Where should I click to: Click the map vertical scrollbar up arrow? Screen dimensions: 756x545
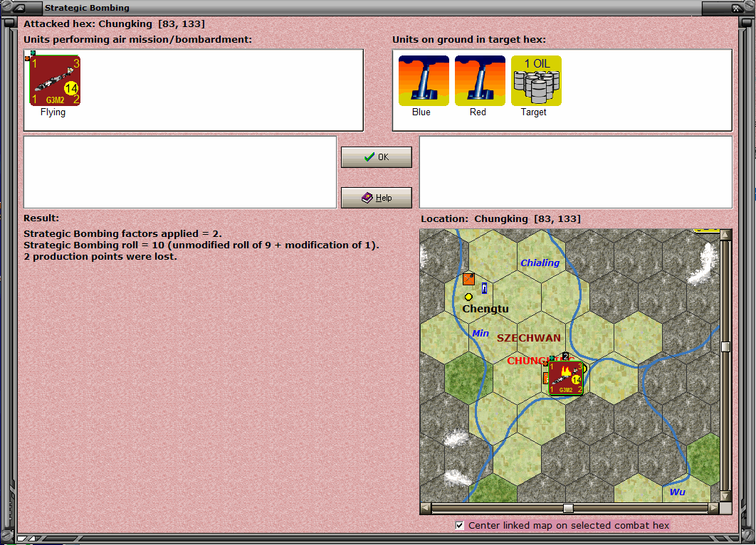pyautogui.click(x=725, y=235)
